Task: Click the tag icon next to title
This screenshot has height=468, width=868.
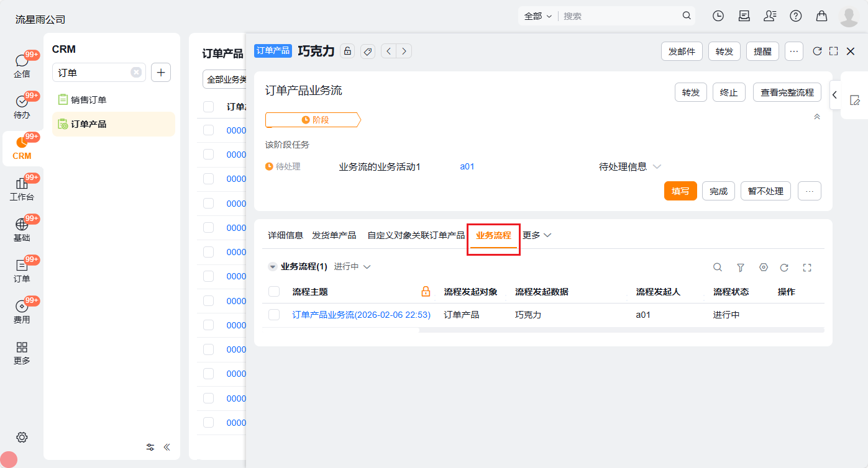Action: [x=367, y=52]
